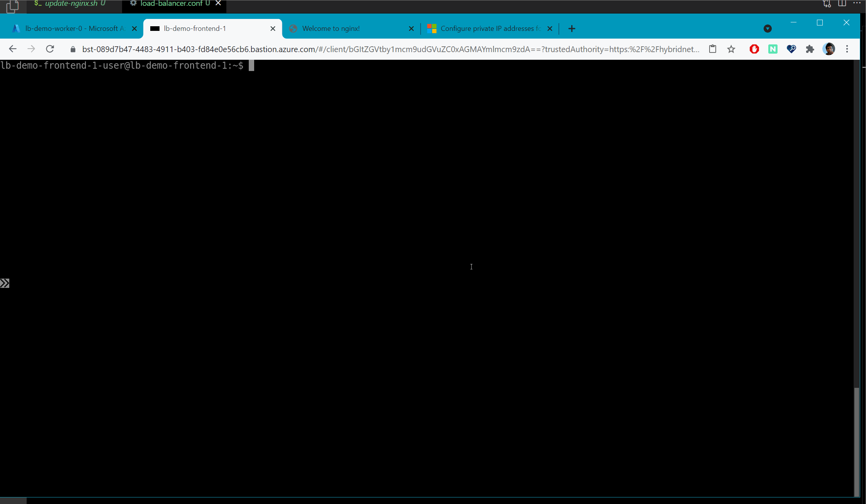Open the red shield adblock extension
866x504 pixels.
(x=754, y=49)
